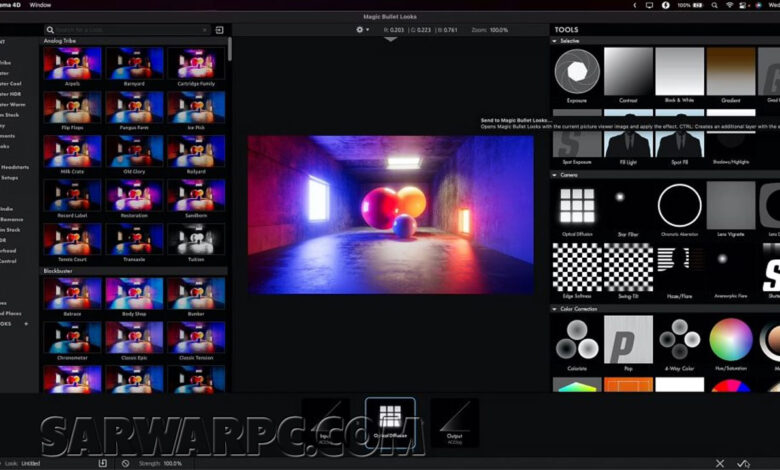
Task: Apply the Chronometer look
Action: tap(73, 338)
